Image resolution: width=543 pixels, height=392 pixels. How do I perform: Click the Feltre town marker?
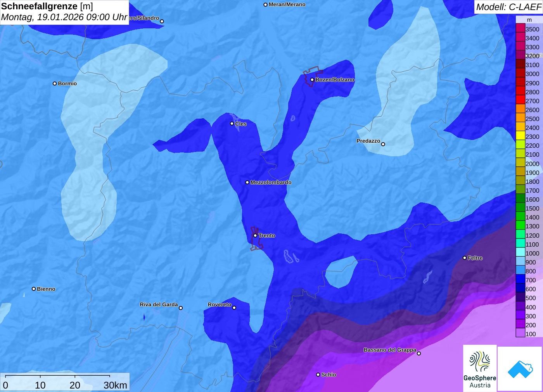[465, 258]
